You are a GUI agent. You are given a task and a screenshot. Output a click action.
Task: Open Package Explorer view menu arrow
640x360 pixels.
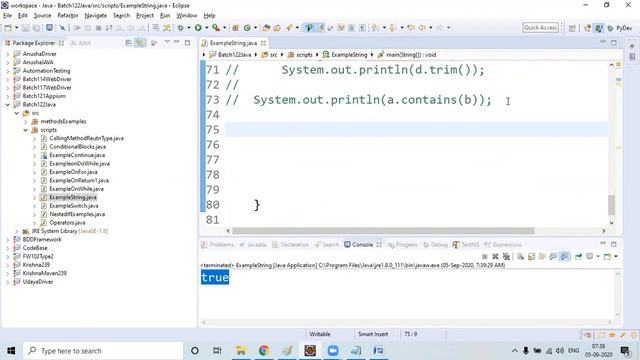tap(167, 42)
